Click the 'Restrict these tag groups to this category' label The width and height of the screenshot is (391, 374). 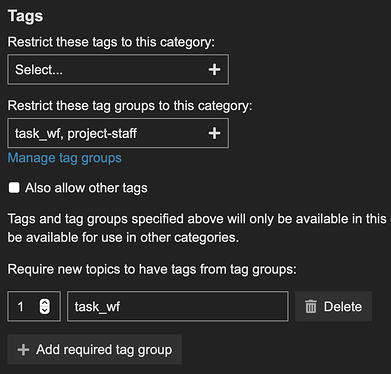point(130,106)
